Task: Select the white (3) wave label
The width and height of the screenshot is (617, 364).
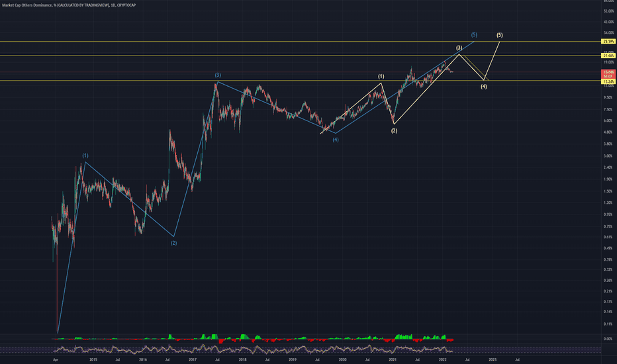Action: point(459,48)
